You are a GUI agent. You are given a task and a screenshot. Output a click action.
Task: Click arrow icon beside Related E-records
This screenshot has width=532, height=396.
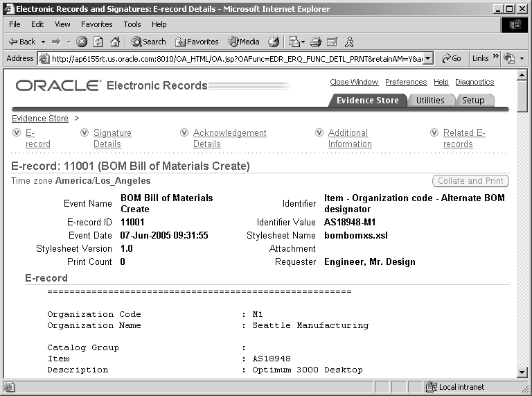click(434, 132)
